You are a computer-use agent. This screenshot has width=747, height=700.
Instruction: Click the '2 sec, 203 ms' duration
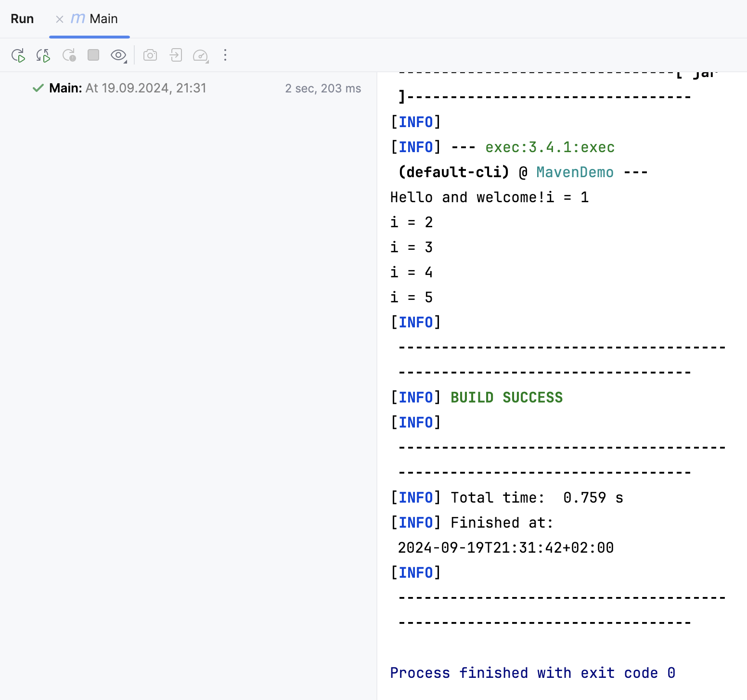coord(322,89)
